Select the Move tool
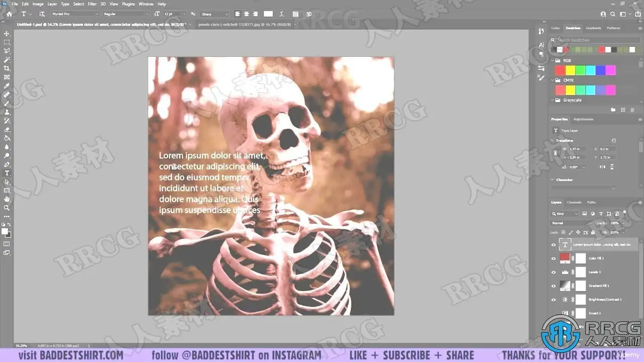Viewport: 644px width, 362px height. (x=7, y=34)
